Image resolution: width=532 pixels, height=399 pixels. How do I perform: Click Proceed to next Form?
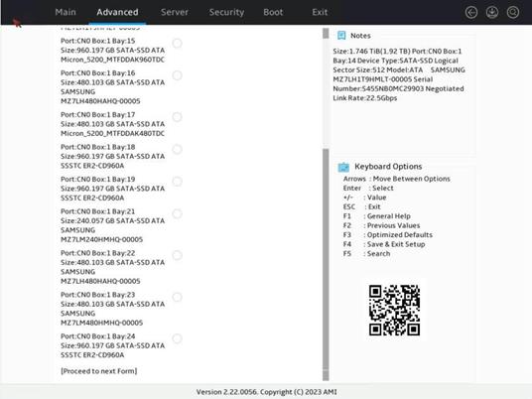tap(98, 371)
